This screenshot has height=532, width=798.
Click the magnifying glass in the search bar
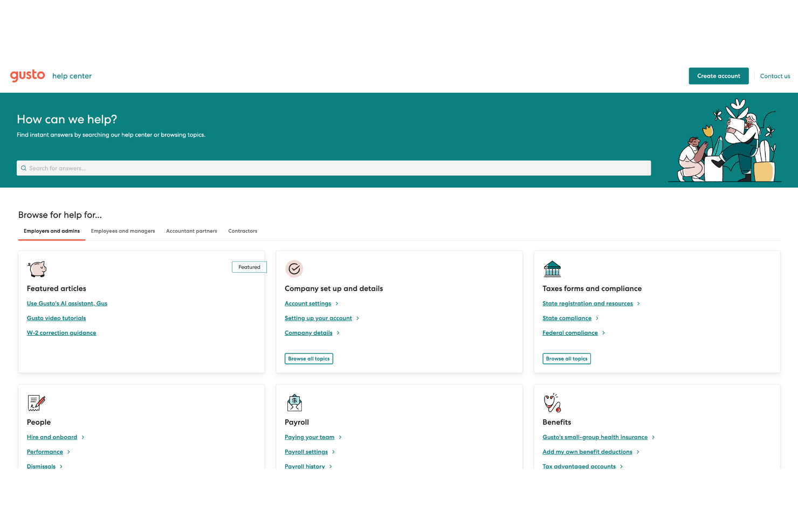(x=24, y=168)
